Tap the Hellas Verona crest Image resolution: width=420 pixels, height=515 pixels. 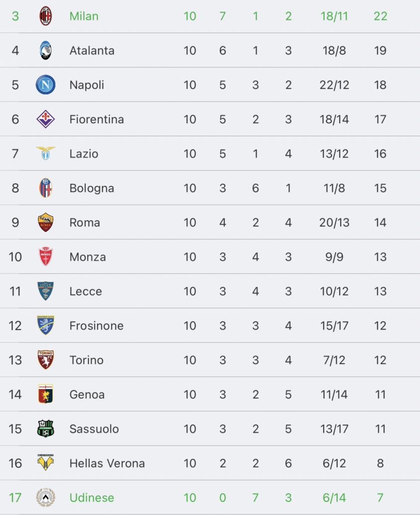point(46,463)
